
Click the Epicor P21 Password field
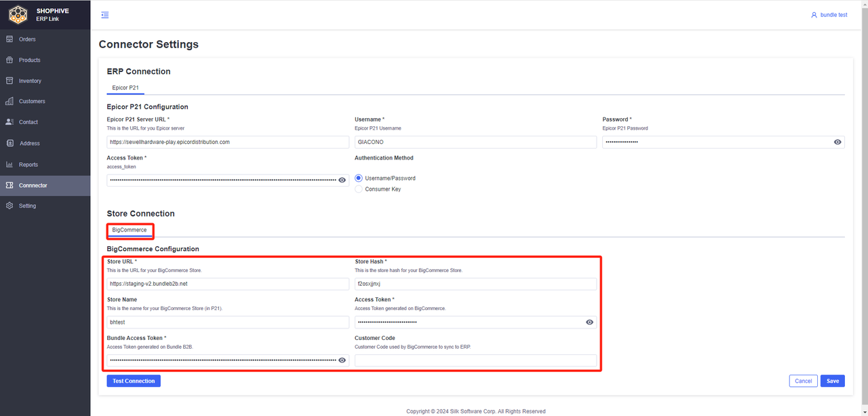(x=724, y=142)
